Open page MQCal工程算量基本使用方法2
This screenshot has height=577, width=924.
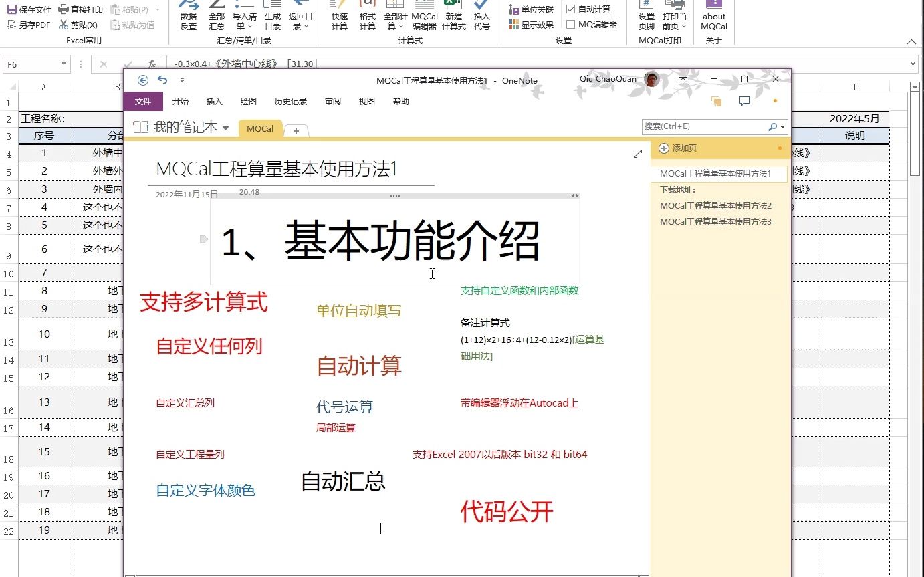tap(715, 206)
